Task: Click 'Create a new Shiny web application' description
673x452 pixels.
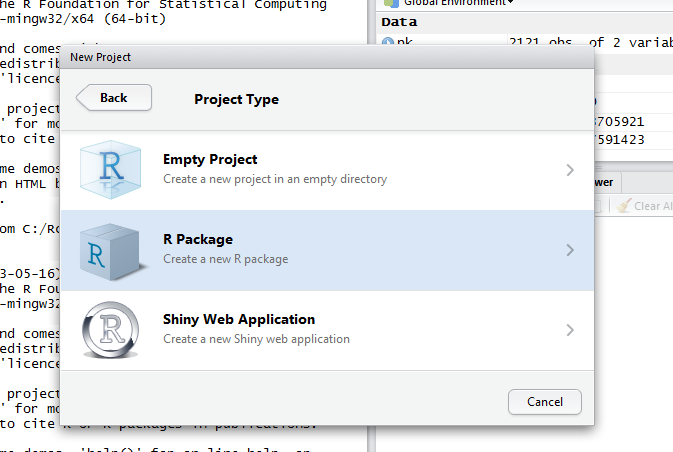Action: (256, 339)
